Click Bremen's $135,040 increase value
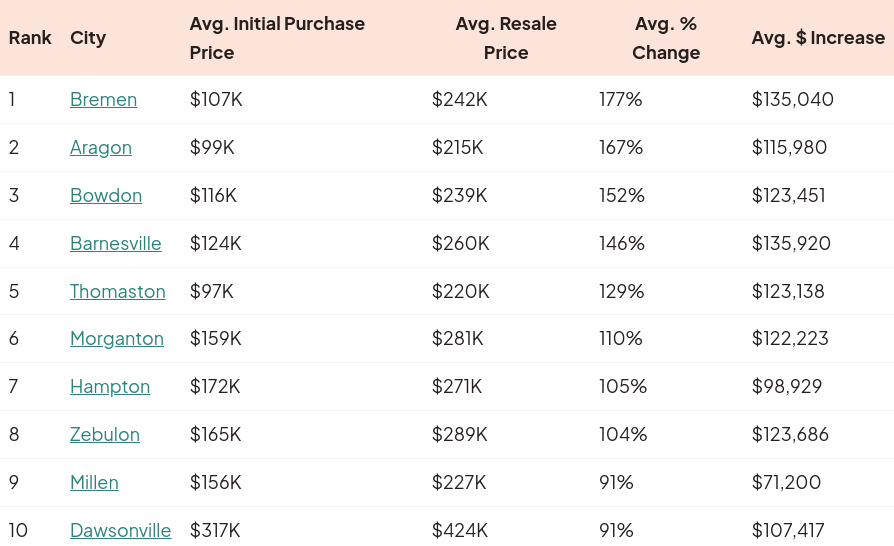The image size is (894, 546). (x=793, y=100)
